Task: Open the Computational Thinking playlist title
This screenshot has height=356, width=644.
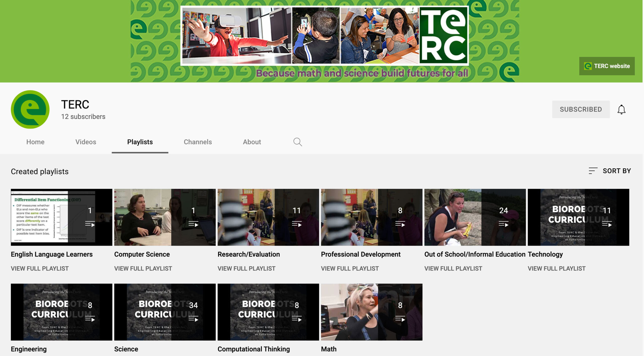Action: 254,349
